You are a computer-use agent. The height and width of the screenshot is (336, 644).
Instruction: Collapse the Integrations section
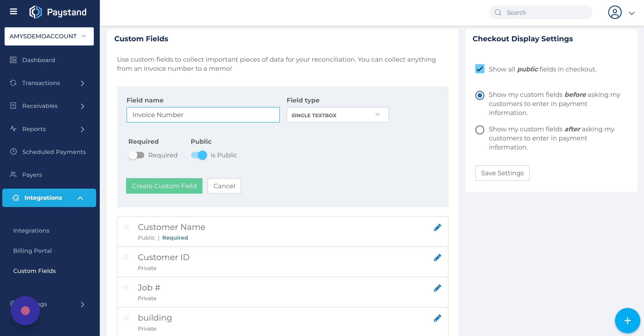pos(80,198)
